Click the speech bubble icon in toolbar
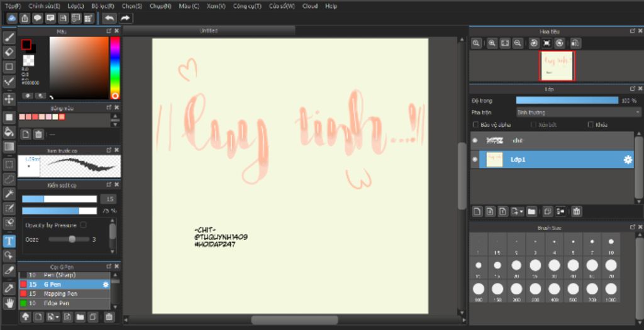The image size is (644, 330). click(x=38, y=18)
